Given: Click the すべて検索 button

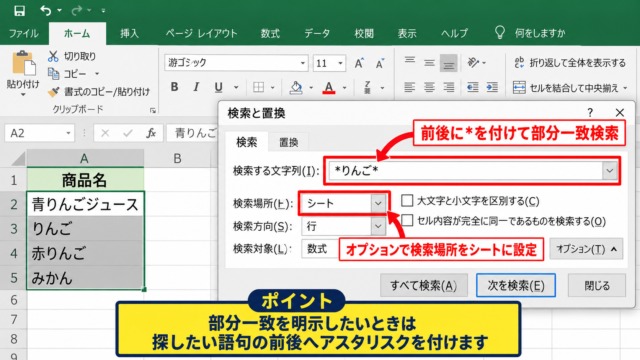Looking at the screenshot, I should click(423, 285).
